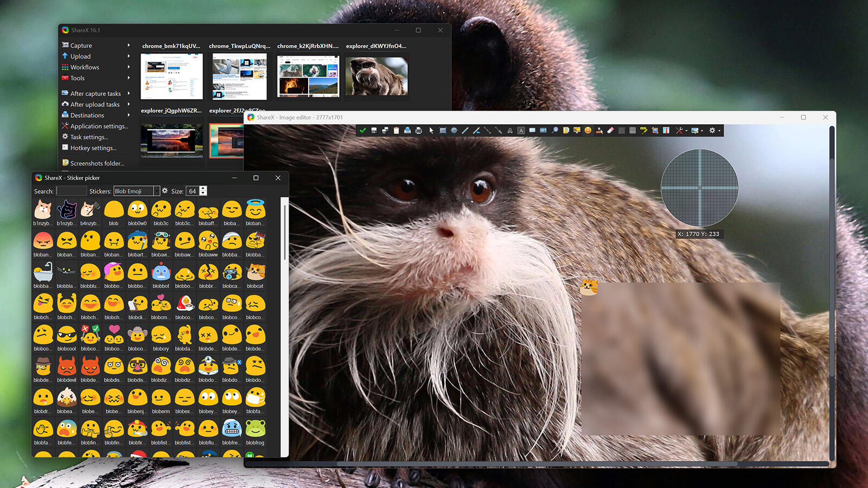This screenshot has height=488, width=868.
Task: Open Hotkey settings
Action: pos(93,148)
